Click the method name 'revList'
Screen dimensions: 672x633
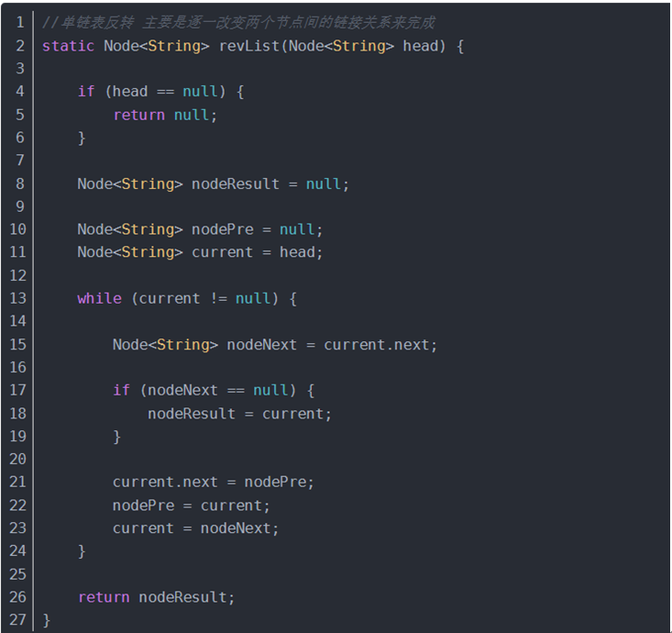click(x=249, y=46)
